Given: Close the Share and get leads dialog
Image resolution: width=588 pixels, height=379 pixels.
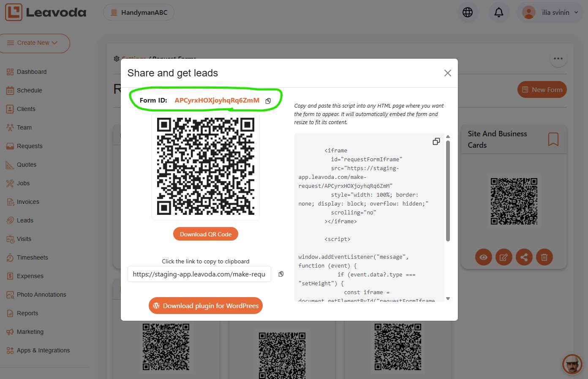Looking at the screenshot, I should pyautogui.click(x=448, y=73).
